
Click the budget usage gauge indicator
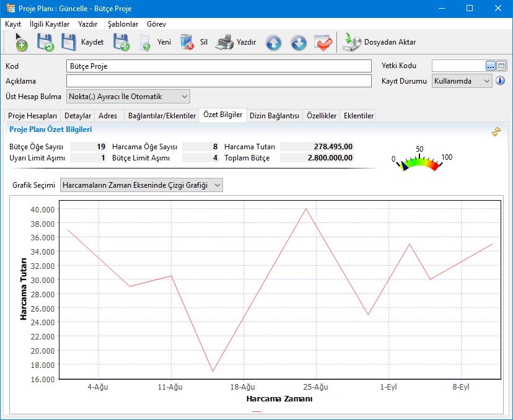tap(420, 161)
